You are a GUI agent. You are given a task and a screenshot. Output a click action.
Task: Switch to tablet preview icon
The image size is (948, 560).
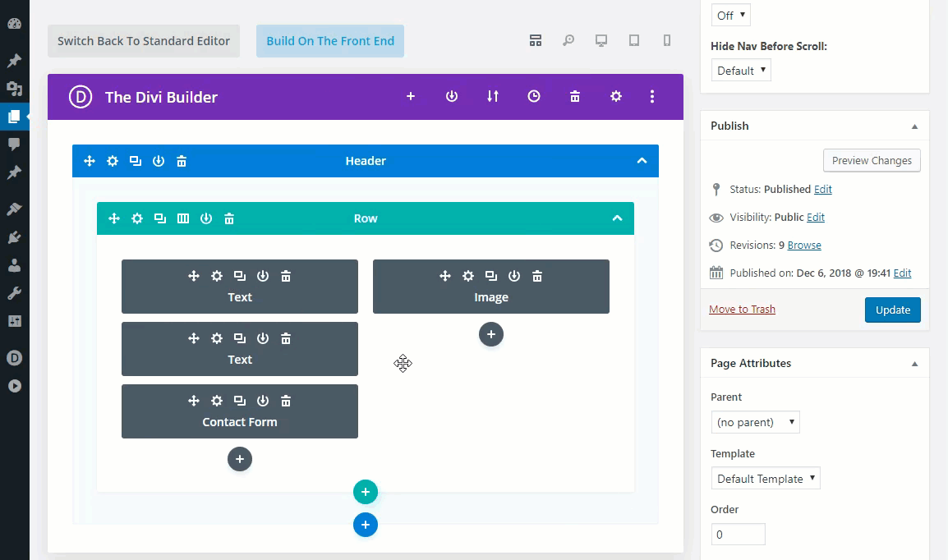[633, 40]
